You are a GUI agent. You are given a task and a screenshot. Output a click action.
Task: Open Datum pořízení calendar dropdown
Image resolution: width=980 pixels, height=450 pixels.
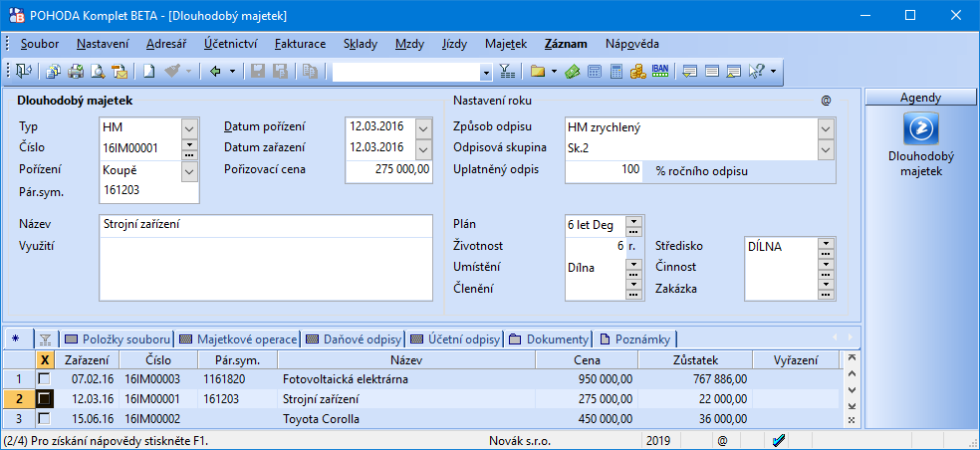[x=423, y=127]
